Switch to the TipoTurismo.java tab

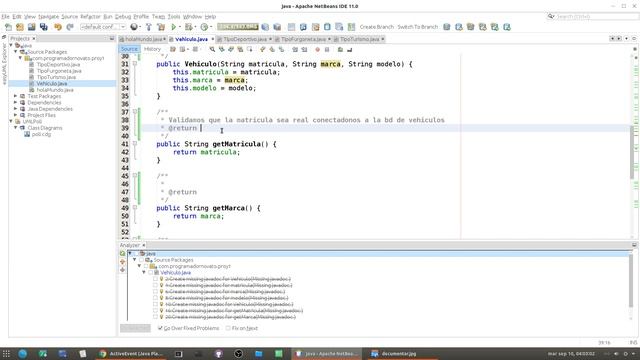click(359, 39)
